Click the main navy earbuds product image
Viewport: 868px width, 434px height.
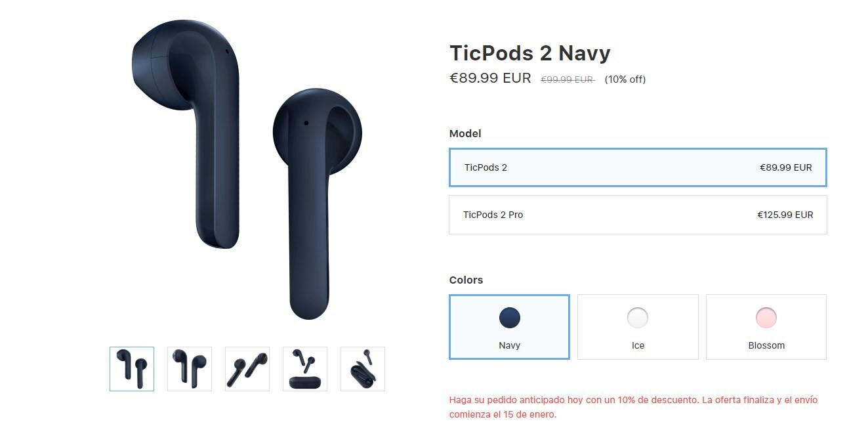(247, 169)
